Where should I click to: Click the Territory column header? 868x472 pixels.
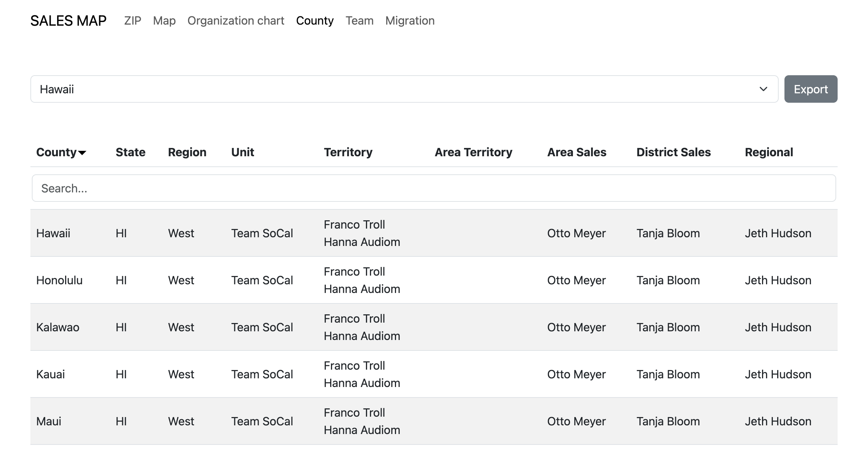[x=348, y=152]
